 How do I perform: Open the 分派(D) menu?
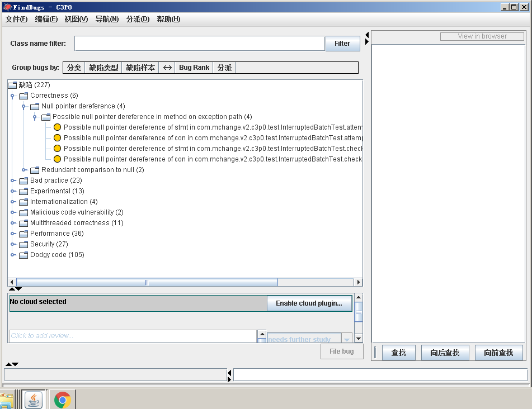pyautogui.click(x=138, y=19)
